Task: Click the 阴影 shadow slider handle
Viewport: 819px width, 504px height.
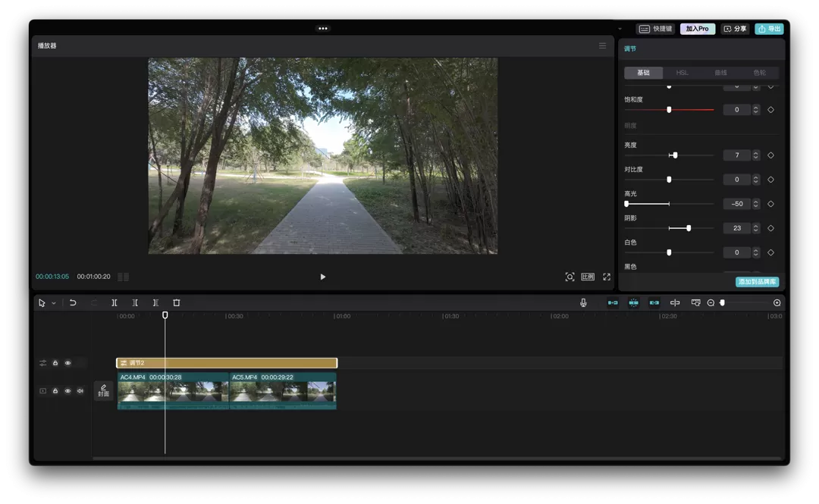Action: pyautogui.click(x=689, y=228)
